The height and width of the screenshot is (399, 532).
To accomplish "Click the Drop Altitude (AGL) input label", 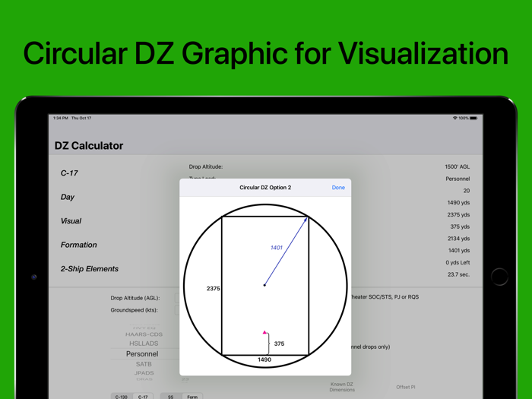I will coord(135,298).
